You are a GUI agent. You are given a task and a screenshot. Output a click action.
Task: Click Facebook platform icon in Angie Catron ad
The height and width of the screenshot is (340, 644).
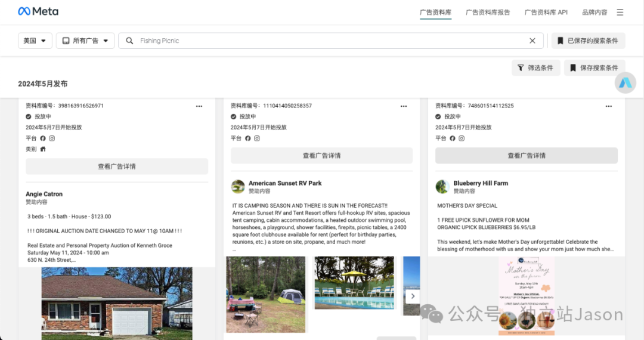point(43,138)
